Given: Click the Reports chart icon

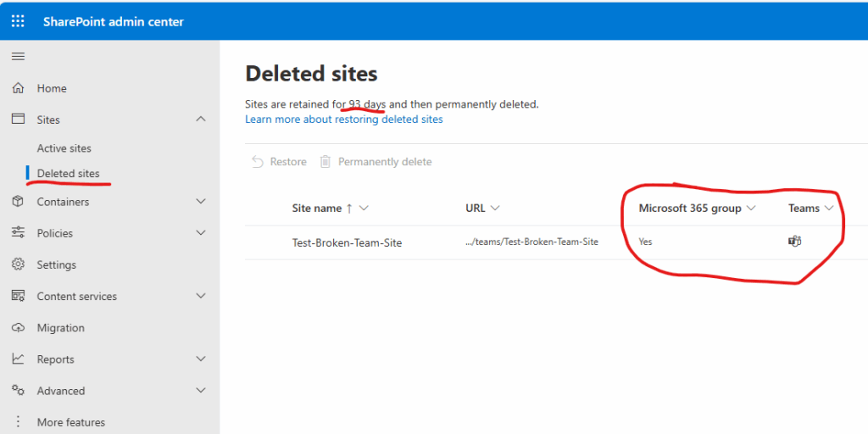Looking at the screenshot, I should click(19, 359).
